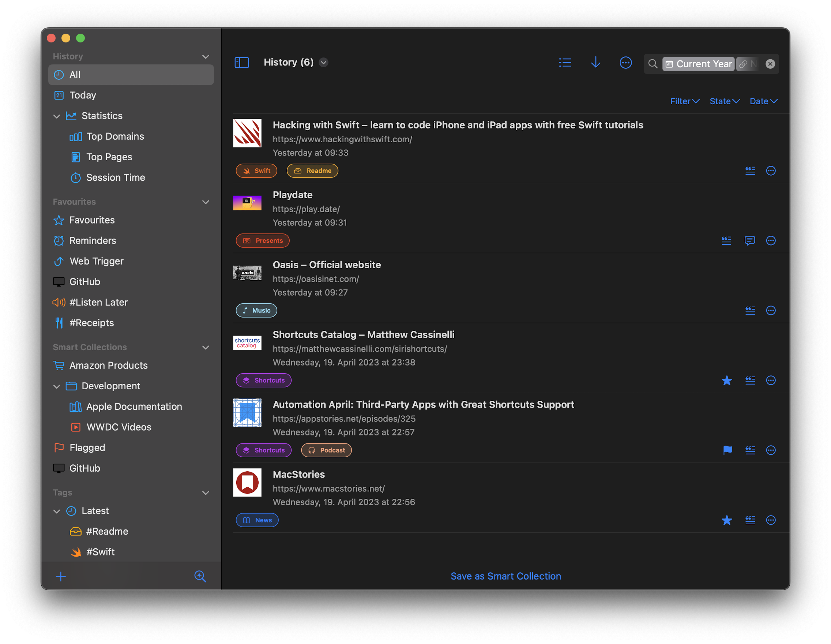The height and width of the screenshot is (644, 831).
Task: Collapse the Favourites sidebar section
Action: pyautogui.click(x=206, y=202)
